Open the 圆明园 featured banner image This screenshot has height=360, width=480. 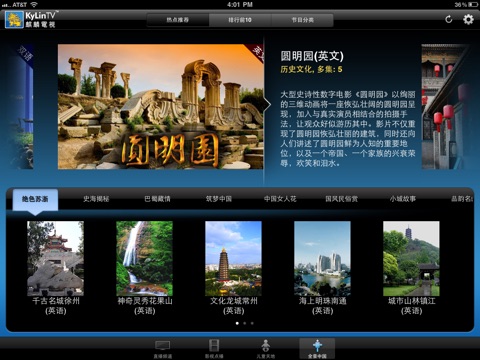point(161,107)
